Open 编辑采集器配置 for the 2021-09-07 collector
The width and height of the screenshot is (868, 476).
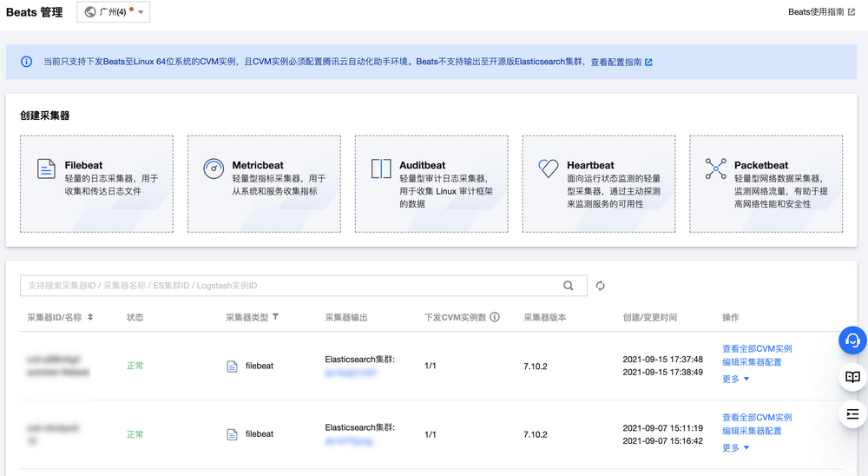click(752, 431)
